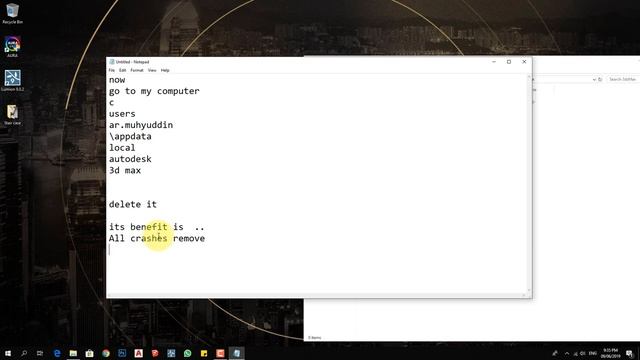Launch the Lumion desktop shortcut

point(12,80)
